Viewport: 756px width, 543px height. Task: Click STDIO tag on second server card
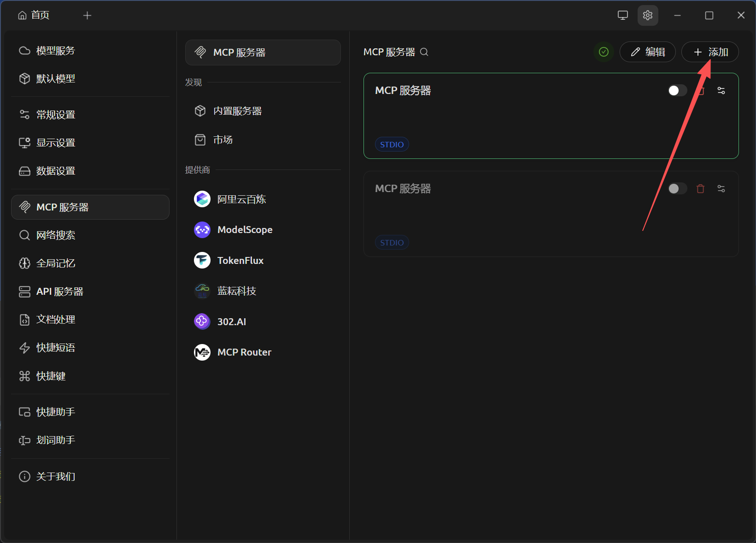tap(392, 243)
